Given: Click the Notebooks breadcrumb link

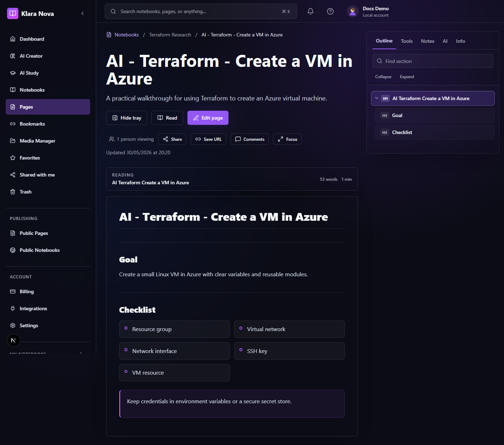Looking at the screenshot, I should click(x=127, y=35).
